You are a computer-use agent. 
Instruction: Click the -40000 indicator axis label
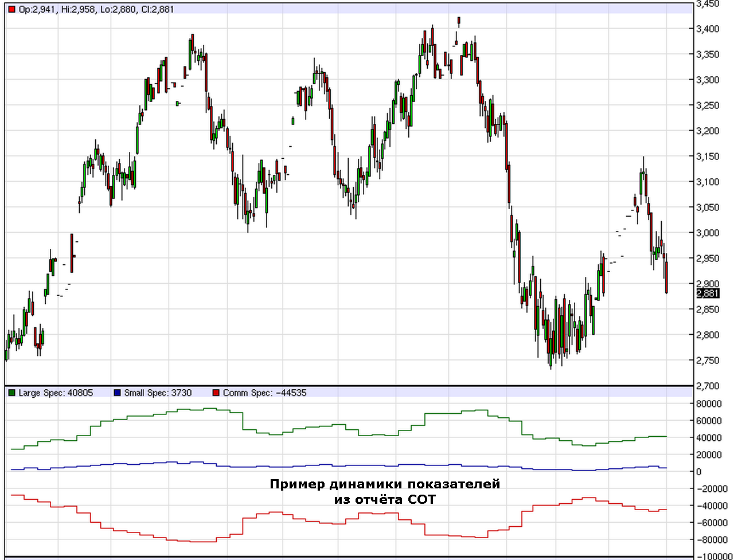pos(713,506)
